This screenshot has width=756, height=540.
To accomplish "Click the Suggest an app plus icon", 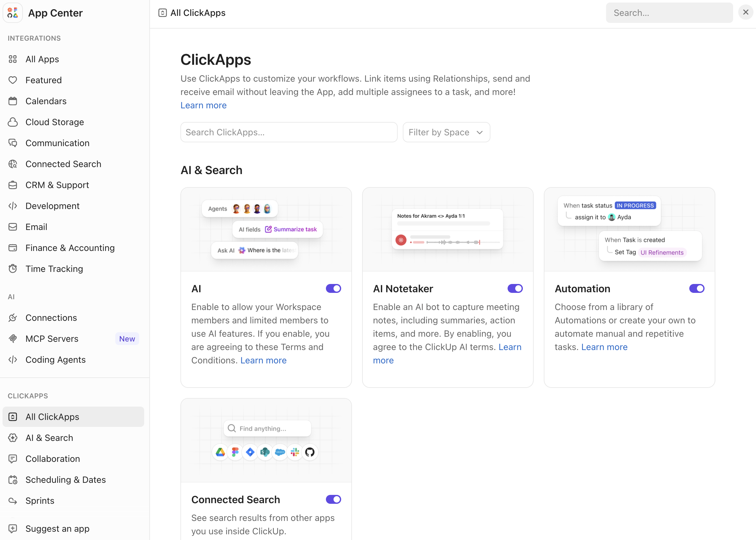I will (x=13, y=528).
